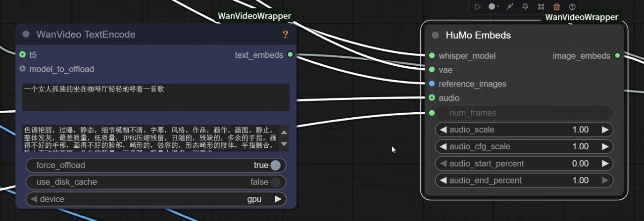
Task: Increase audio_scale with right arrow
Action: (605, 130)
